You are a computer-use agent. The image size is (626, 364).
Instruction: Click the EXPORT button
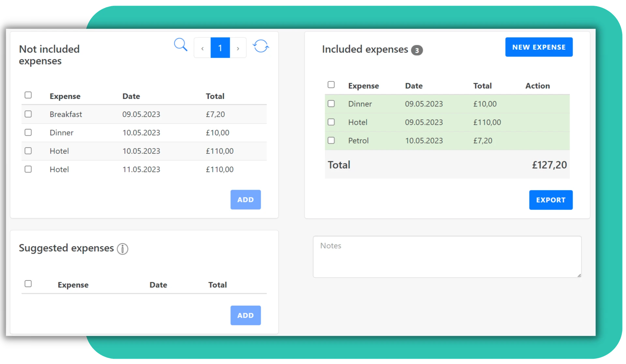[x=551, y=200]
